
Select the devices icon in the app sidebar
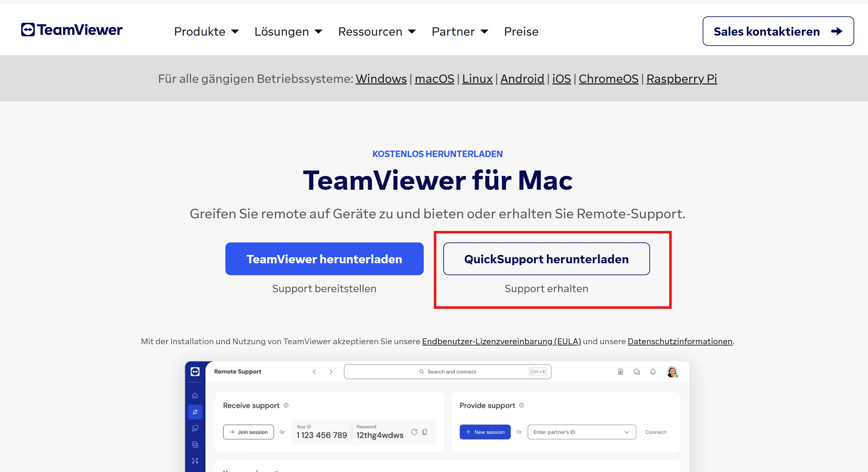(195, 428)
